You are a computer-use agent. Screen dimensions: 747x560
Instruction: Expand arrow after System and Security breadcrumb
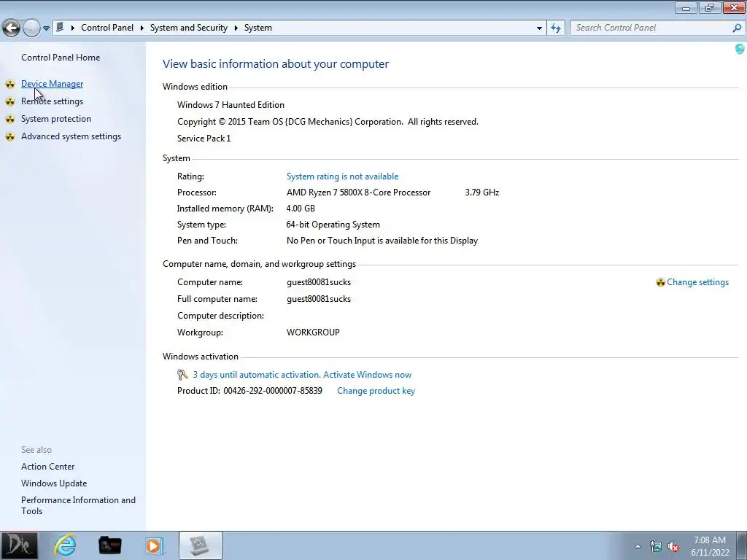pos(236,28)
